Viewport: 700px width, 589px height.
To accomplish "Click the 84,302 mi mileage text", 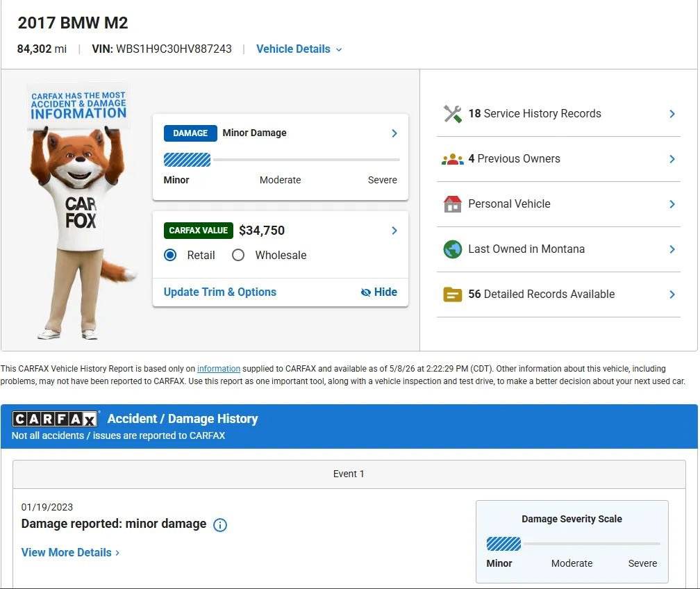I will pos(42,49).
